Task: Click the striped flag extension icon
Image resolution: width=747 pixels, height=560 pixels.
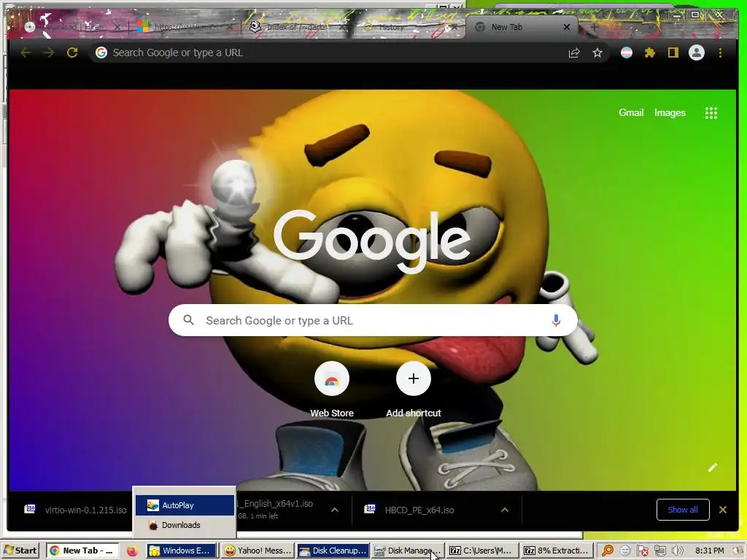Action: click(627, 52)
